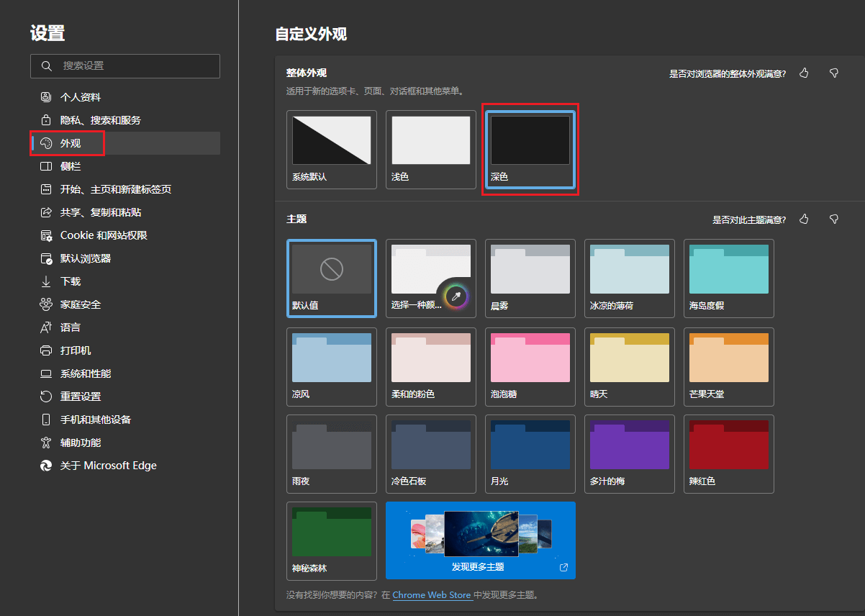
Task: Select the 系统默认 appearance option
Action: point(331,150)
